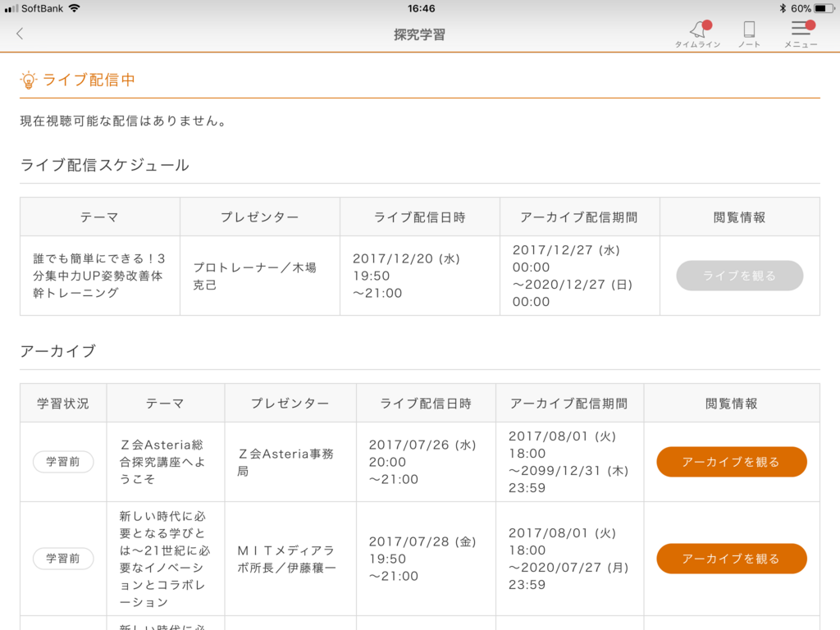The width and height of the screenshot is (840, 630).
Task: Click theme 新しい時代に必要となる学びとは
Action: point(165,559)
